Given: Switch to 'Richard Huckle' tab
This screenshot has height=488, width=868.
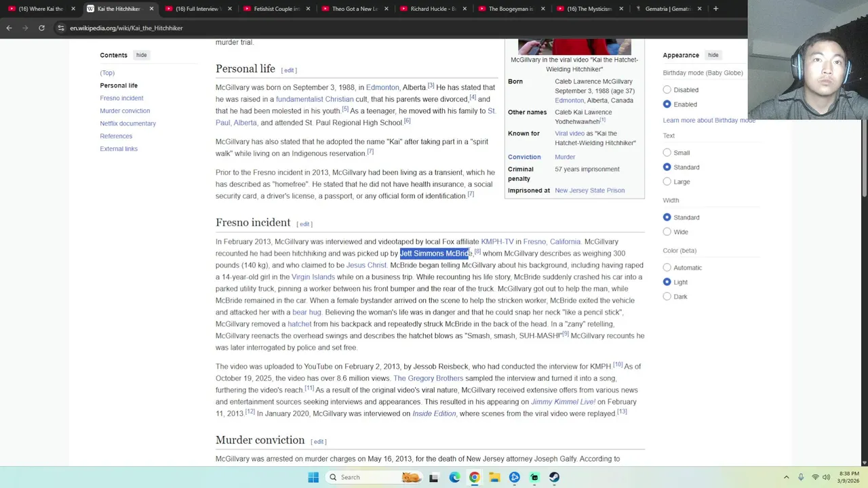Looking at the screenshot, I should pos(433,9).
